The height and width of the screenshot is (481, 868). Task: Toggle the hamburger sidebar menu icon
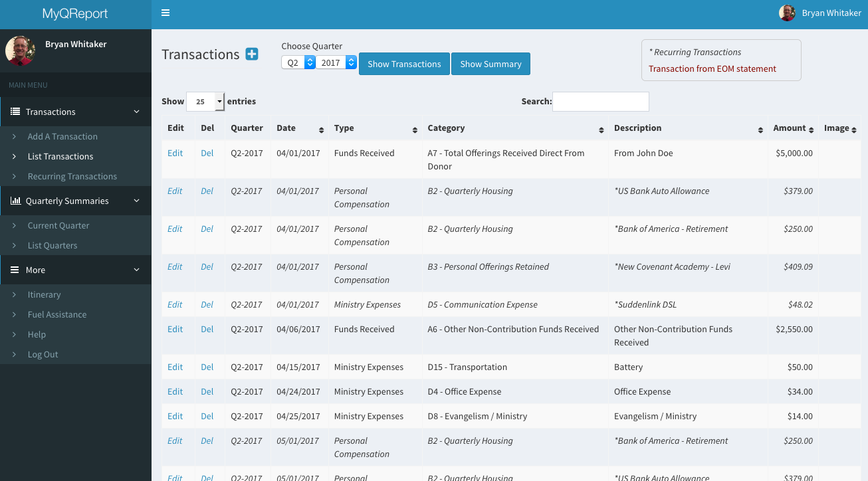pos(165,13)
